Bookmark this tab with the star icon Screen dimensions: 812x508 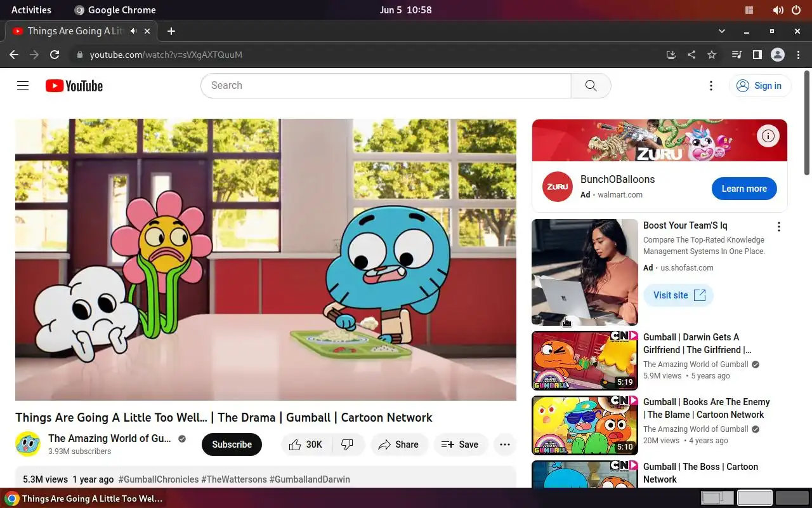[x=712, y=55]
